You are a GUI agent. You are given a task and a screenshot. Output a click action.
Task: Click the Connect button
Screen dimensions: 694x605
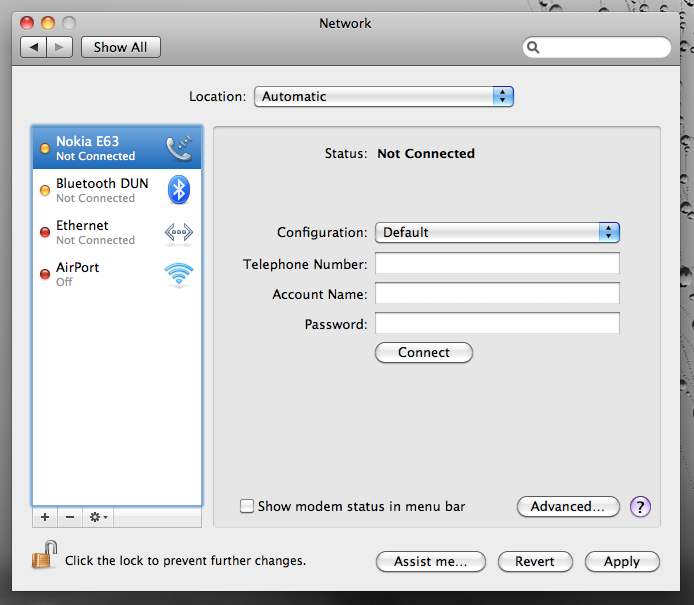coord(424,352)
